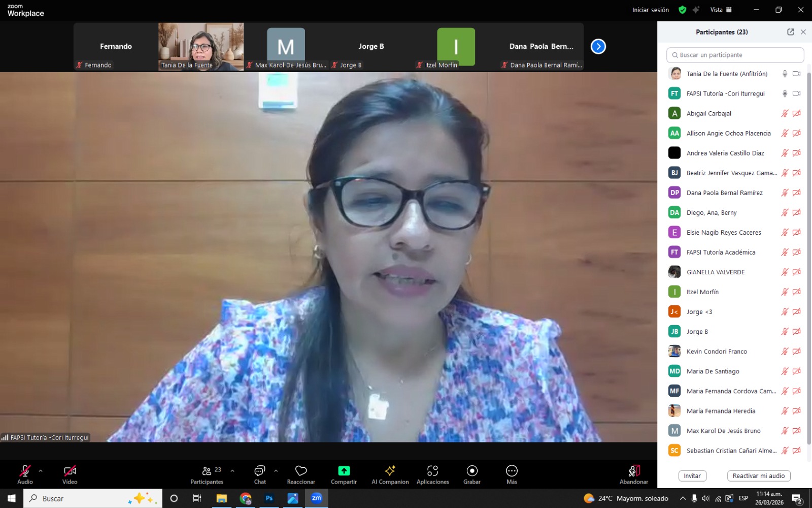The image size is (812, 508).
Task: Open the Más options menu
Action: click(x=512, y=474)
